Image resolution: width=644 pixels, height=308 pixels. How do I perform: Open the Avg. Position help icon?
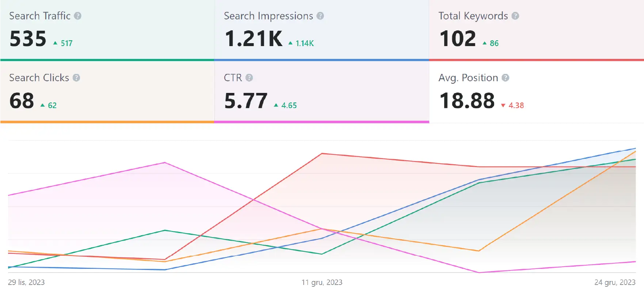pos(505,78)
